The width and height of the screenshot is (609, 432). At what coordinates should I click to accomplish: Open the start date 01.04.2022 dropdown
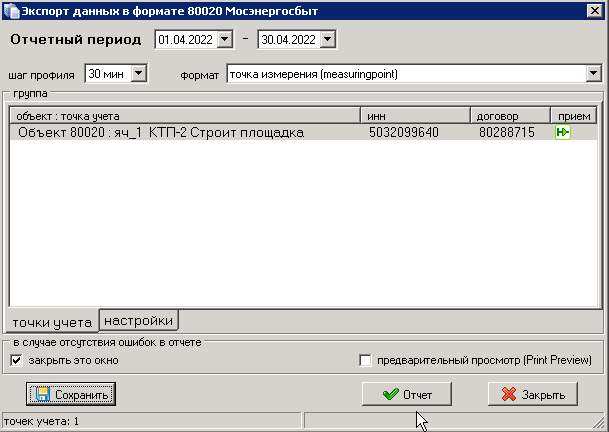[225, 39]
